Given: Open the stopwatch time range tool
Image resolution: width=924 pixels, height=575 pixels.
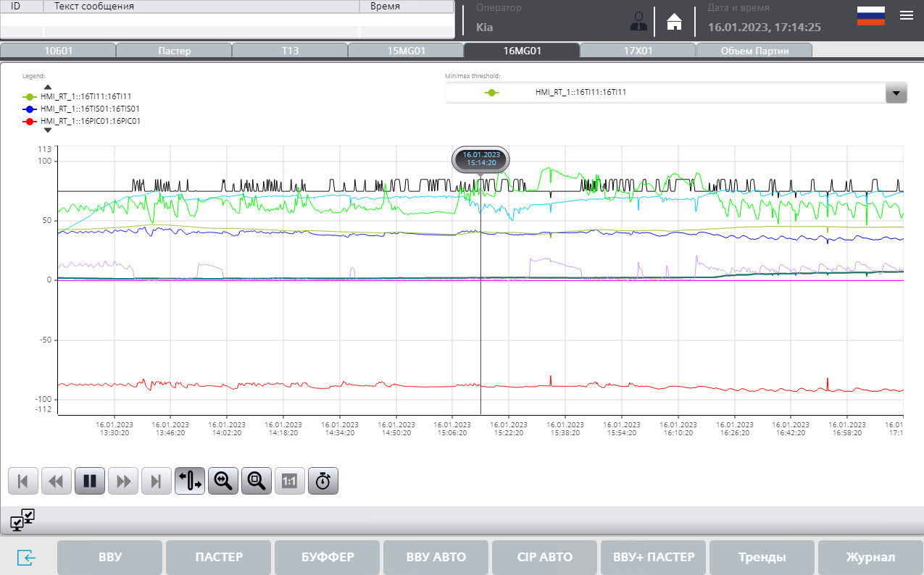Looking at the screenshot, I should (x=322, y=480).
